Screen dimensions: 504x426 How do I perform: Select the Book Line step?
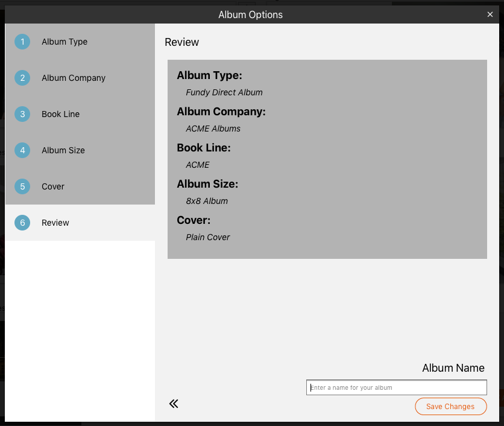tap(80, 114)
